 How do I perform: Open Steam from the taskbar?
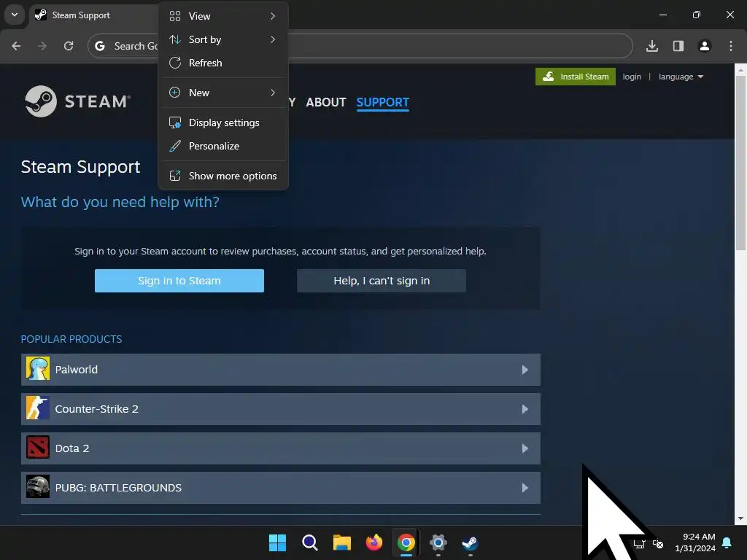pos(471,542)
